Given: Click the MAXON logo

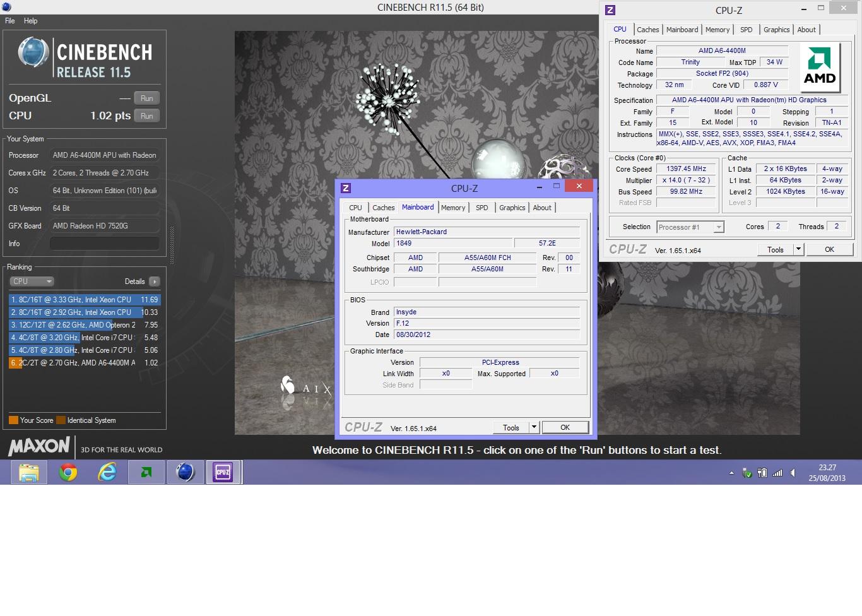Looking at the screenshot, I should click(x=39, y=447).
